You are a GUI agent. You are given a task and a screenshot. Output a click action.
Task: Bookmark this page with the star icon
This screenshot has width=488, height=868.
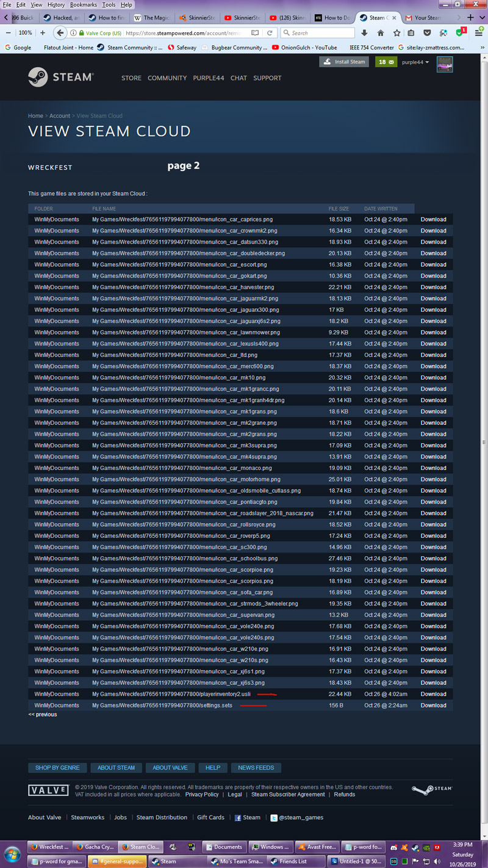(x=397, y=33)
